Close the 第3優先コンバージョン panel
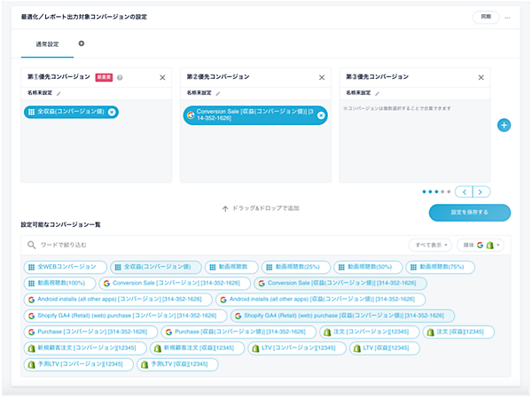 click(481, 78)
